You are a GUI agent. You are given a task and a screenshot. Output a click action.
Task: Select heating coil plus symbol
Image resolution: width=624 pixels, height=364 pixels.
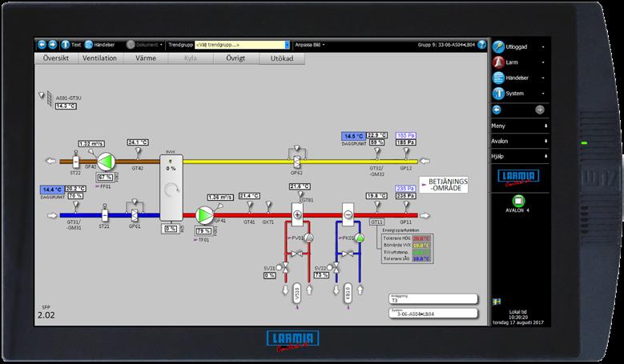[x=297, y=214]
